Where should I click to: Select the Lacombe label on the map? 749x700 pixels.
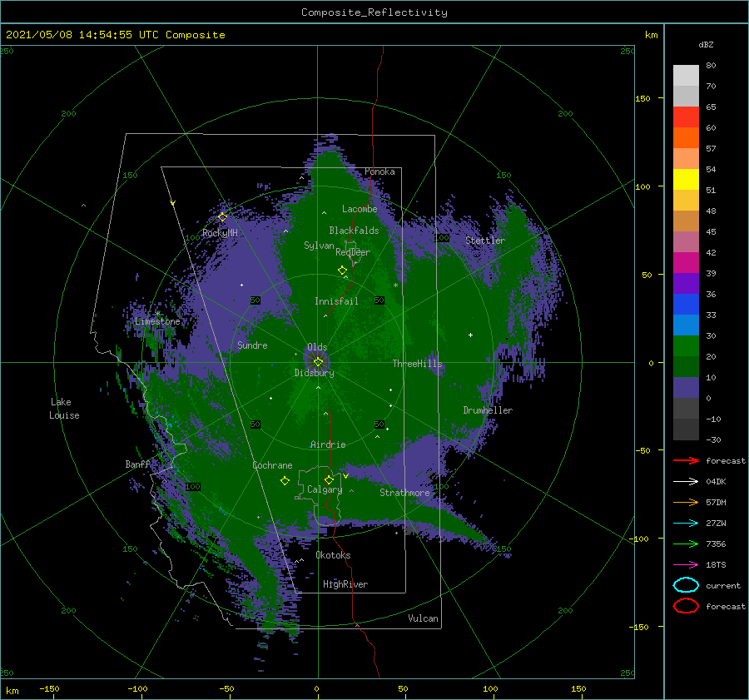[x=360, y=209]
